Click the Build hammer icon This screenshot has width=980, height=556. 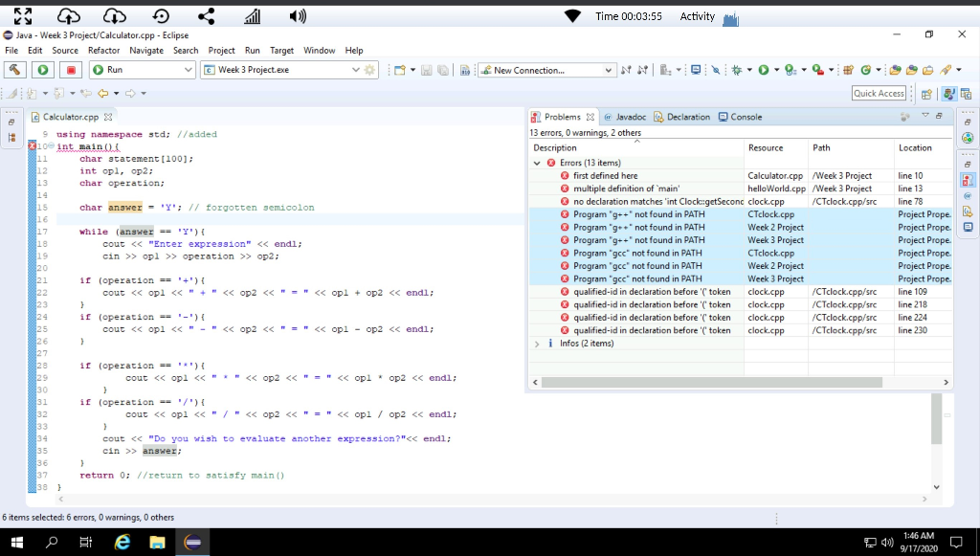pos(15,70)
